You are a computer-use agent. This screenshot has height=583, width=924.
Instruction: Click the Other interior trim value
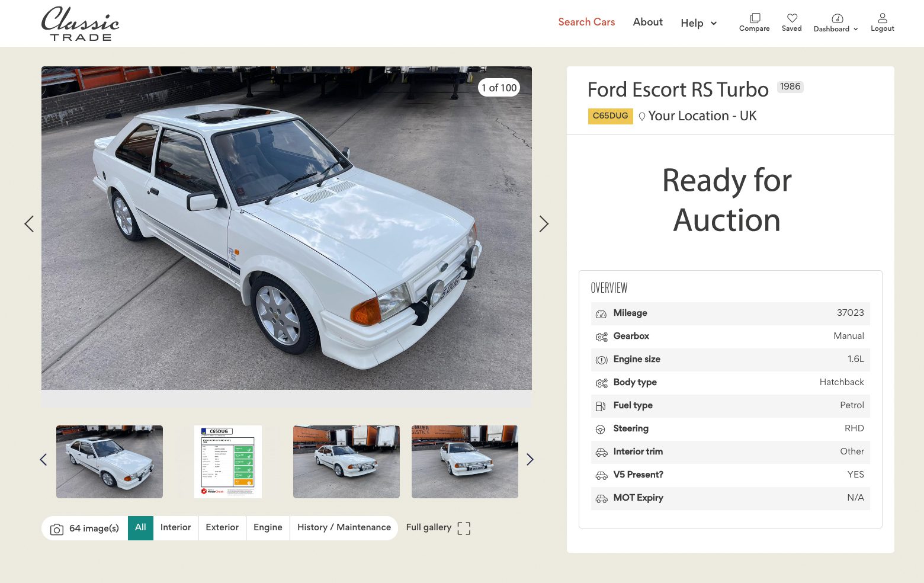852,451
